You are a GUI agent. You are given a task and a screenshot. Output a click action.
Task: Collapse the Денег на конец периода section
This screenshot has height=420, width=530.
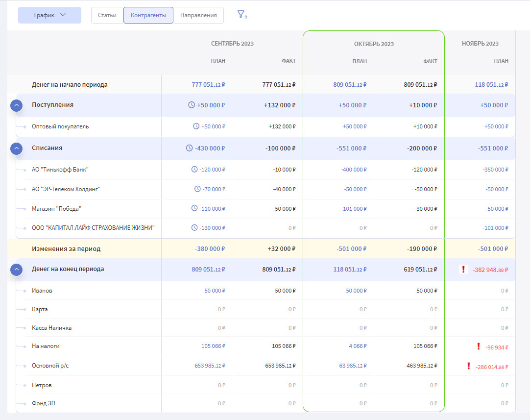[x=17, y=270]
